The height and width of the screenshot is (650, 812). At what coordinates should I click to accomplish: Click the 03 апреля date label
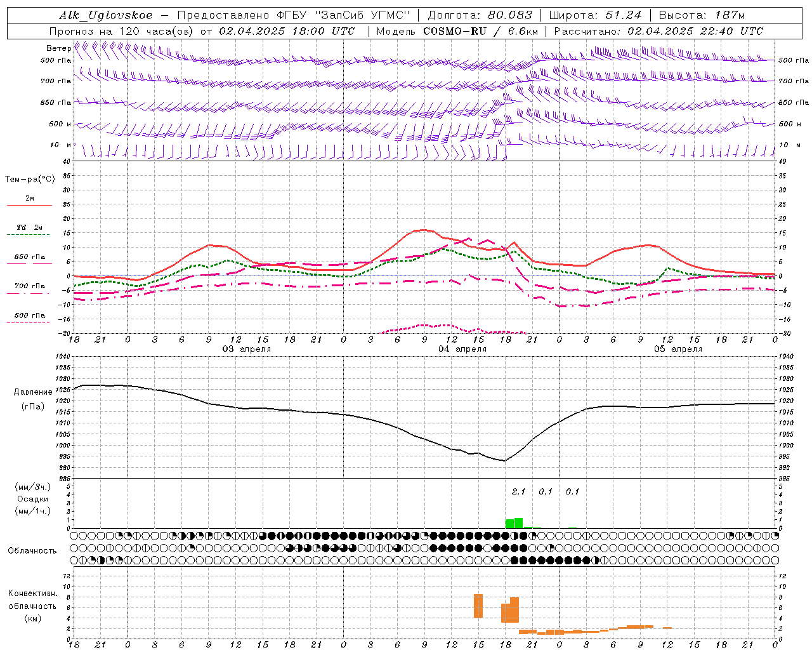pyautogui.click(x=246, y=349)
